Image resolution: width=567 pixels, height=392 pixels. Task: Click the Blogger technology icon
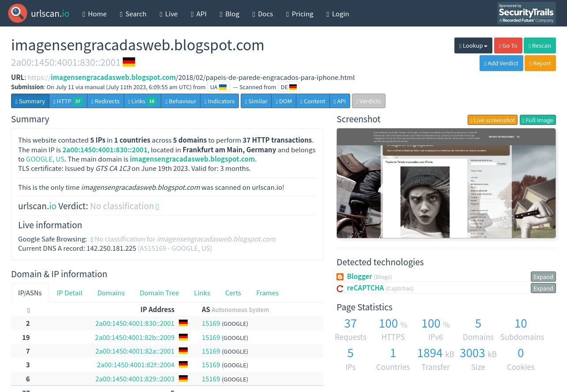pos(340,277)
